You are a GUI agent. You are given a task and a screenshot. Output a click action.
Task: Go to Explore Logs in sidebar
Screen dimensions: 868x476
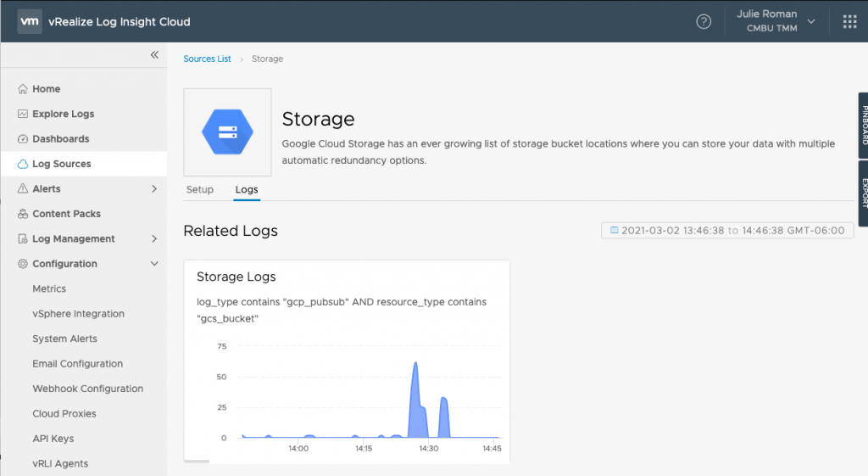(x=63, y=114)
